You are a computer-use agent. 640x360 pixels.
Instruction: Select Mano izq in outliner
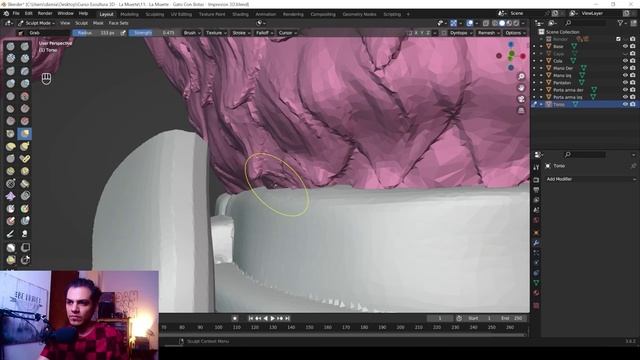pyautogui.click(x=562, y=76)
